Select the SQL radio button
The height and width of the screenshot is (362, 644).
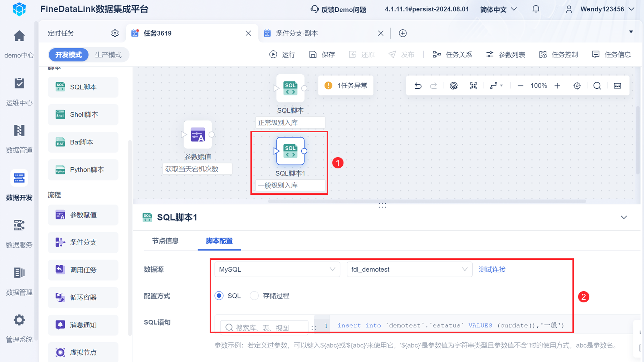click(219, 296)
